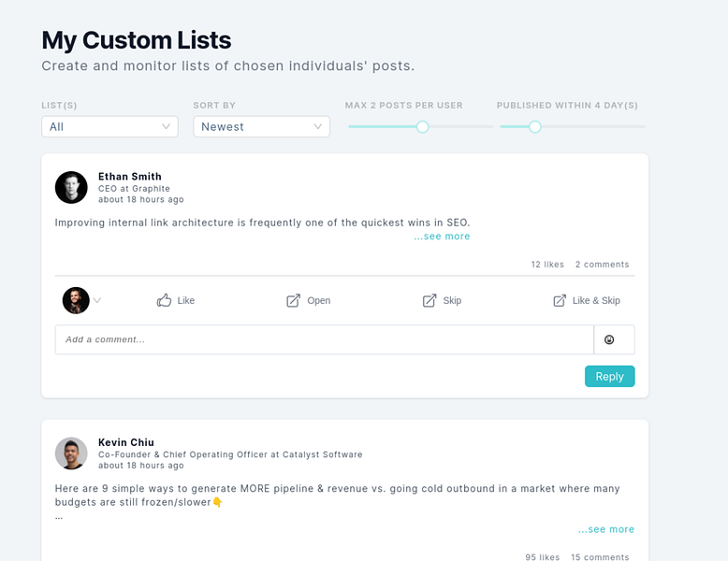The width and height of the screenshot is (728, 561).
Task: Click the Like thumbs-up icon
Action: 165,300
